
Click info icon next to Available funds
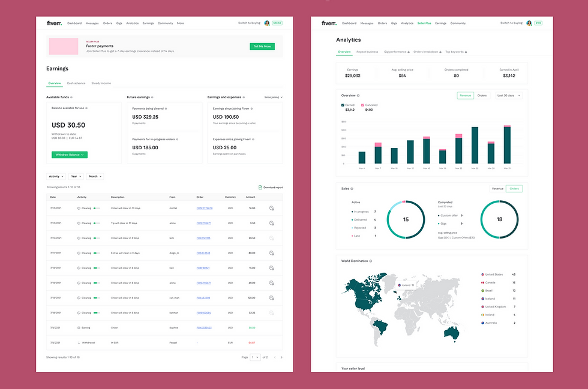71,97
